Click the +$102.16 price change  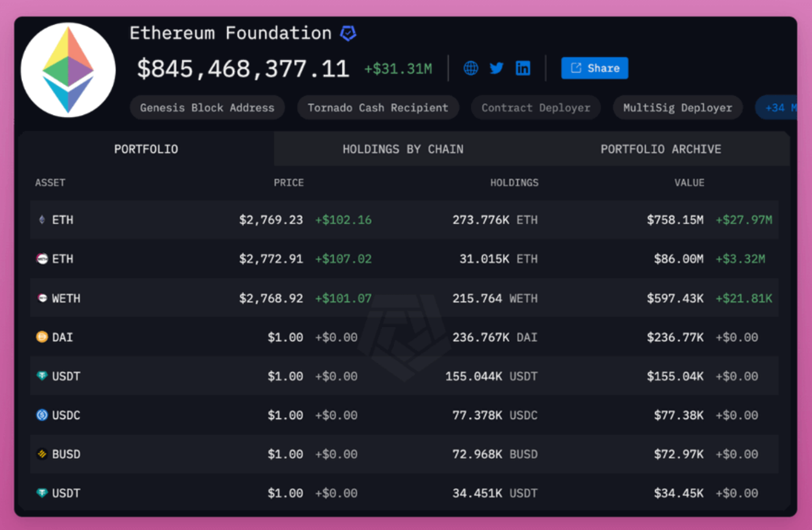pos(343,220)
